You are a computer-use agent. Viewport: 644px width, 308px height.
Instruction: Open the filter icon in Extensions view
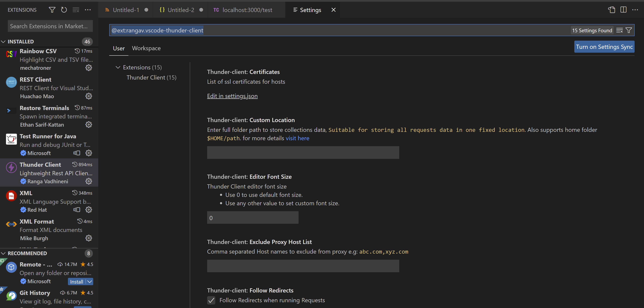click(52, 10)
